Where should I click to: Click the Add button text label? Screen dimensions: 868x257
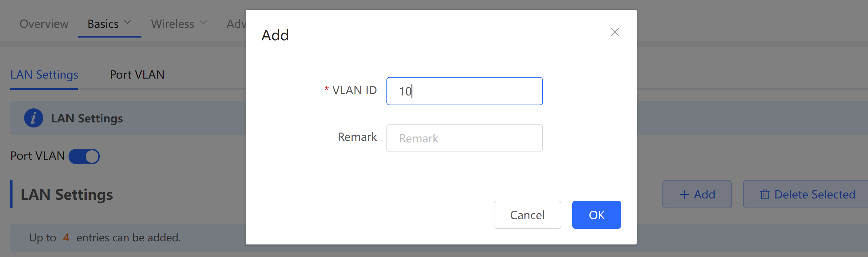pyautogui.click(x=704, y=195)
